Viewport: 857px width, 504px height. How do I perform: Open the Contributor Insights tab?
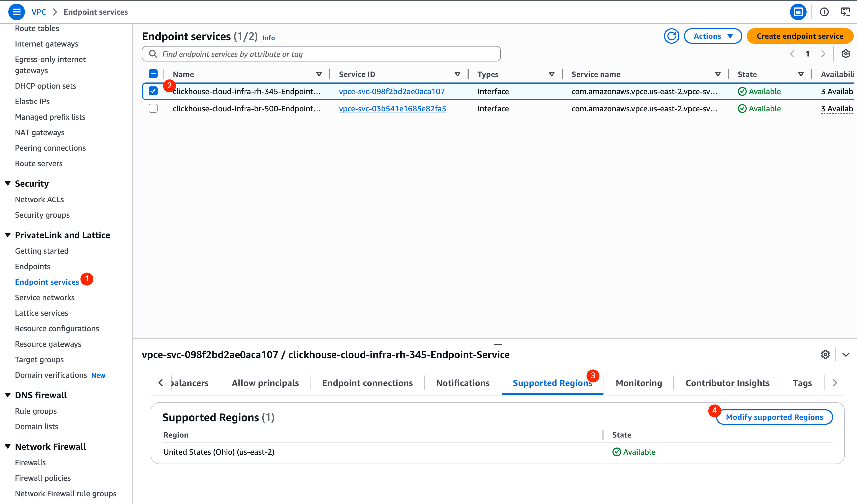[x=727, y=383]
